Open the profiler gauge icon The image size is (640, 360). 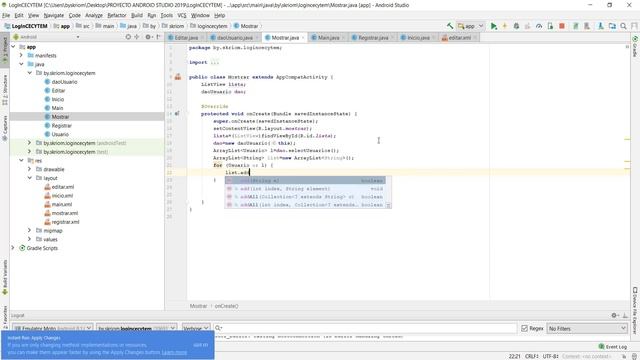tap(539, 26)
